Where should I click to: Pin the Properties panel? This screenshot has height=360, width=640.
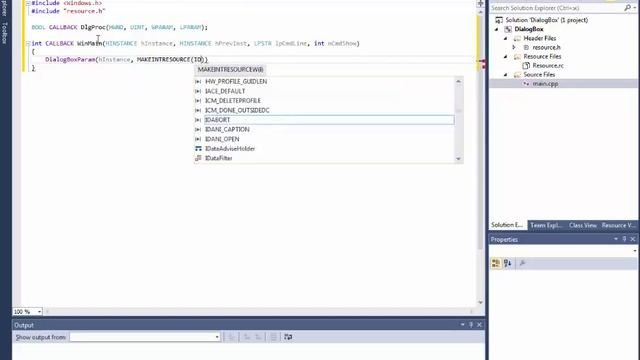tap(624, 239)
